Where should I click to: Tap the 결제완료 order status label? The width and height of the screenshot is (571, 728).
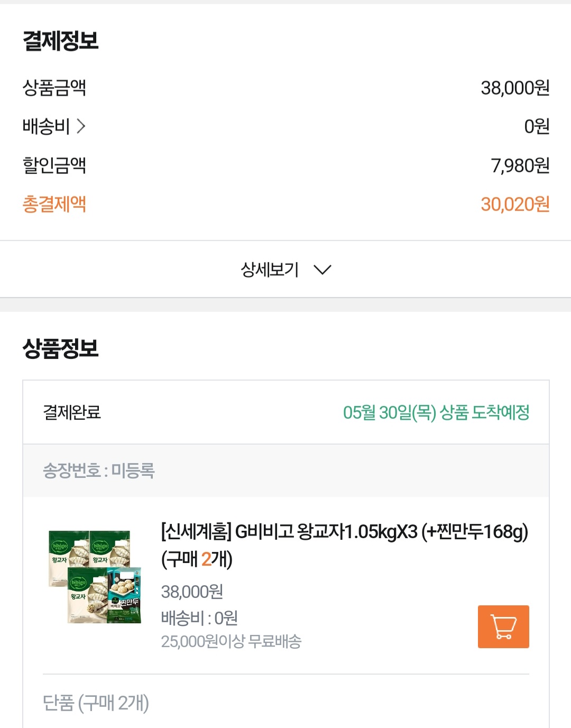pos(72,412)
